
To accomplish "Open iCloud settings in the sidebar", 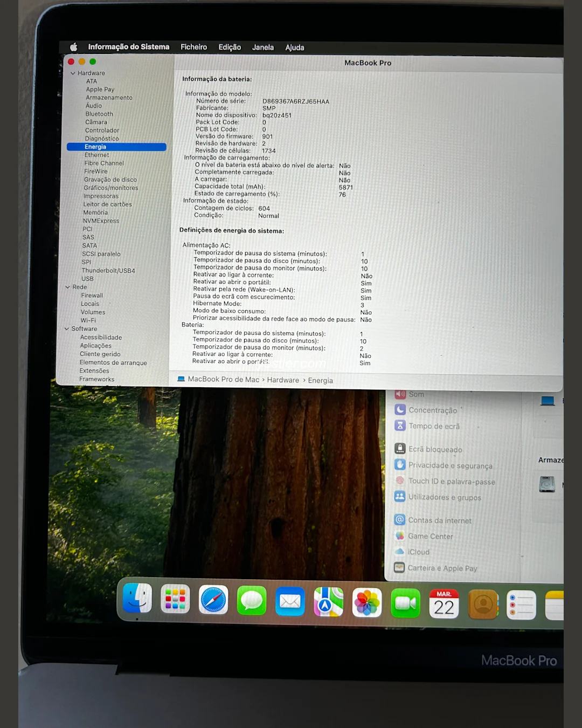I will [418, 552].
